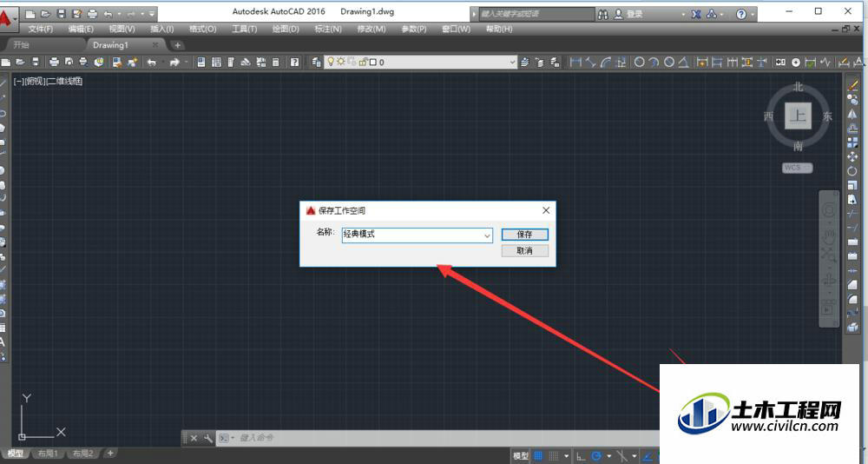The width and height of the screenshot is (868, 464).
Task: Expand the Quick Access toolbar customize arrow
Action: pyautogui.click(x=152, y=14)
